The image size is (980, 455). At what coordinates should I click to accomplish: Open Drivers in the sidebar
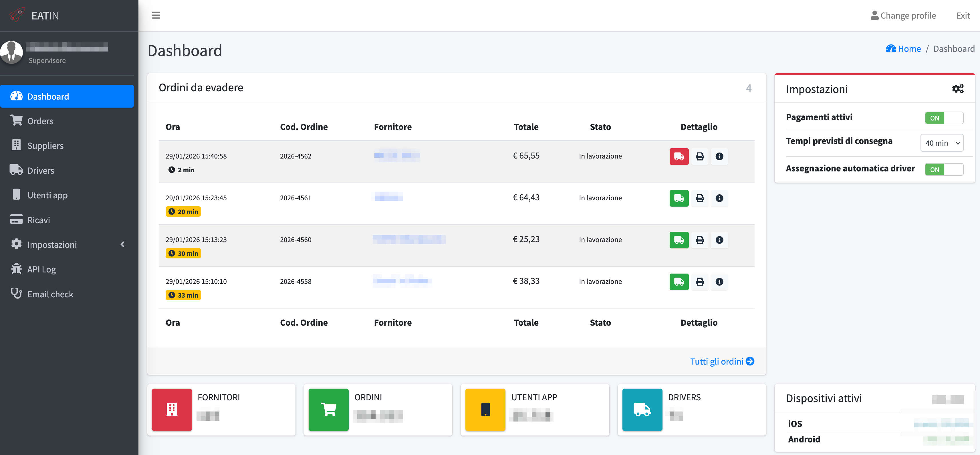(67, 171)
